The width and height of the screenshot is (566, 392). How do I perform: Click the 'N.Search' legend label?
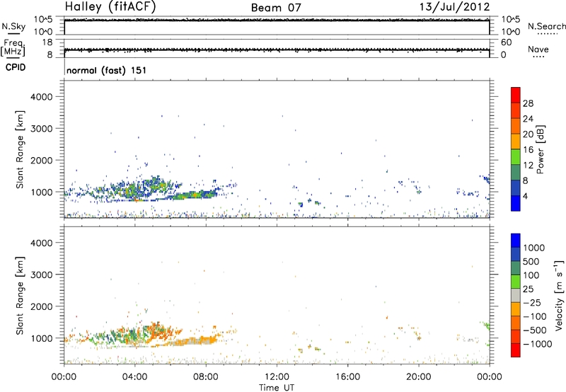pos(547,26)
